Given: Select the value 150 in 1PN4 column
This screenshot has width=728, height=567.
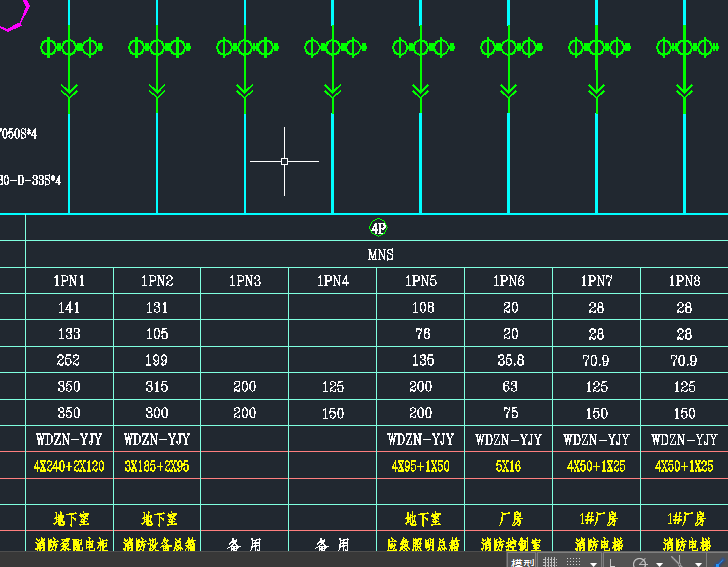Looking at the screenshot, I should pos(333,413).
